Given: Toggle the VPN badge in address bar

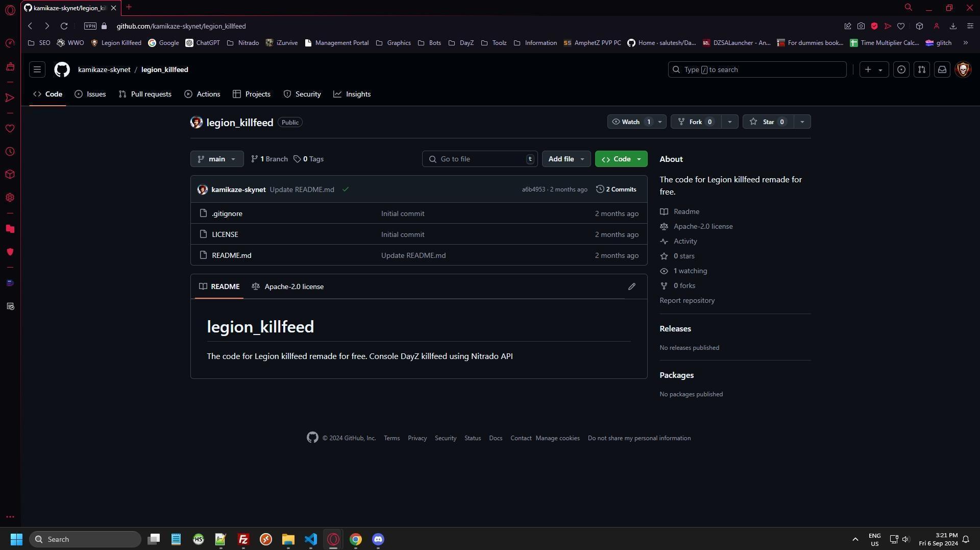Looking at the screenshot, I should pyautogui.click(x=90, y=26).
